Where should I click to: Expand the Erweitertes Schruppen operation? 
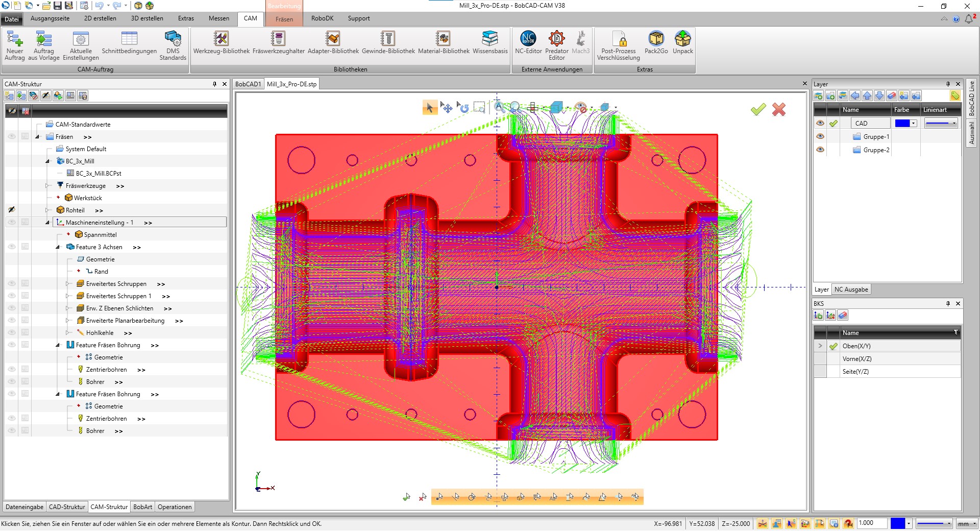67,283
